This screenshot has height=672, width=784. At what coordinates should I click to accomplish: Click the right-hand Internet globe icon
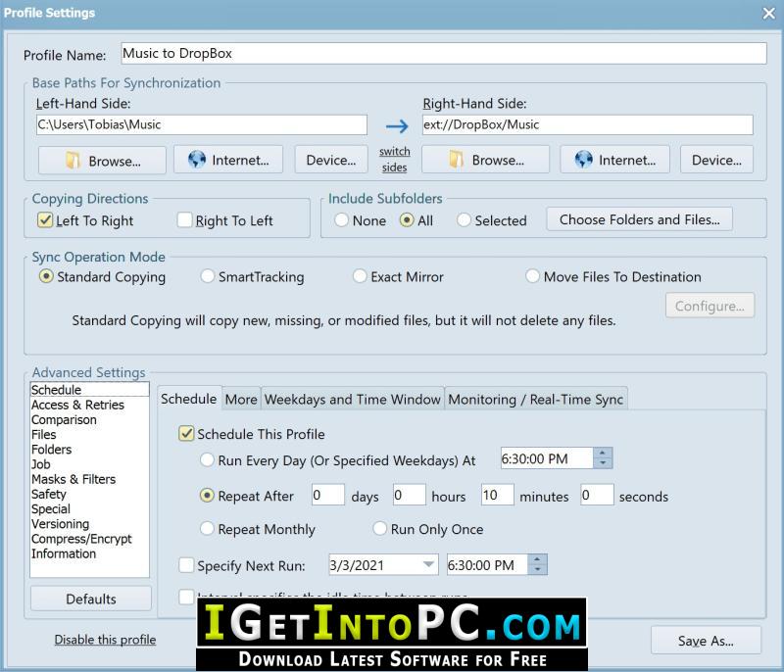(583, 160)
